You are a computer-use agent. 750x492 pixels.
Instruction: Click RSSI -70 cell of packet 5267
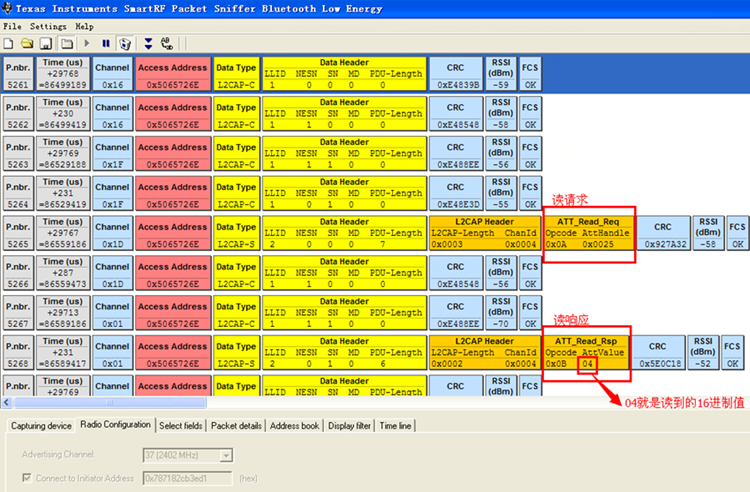501,312
